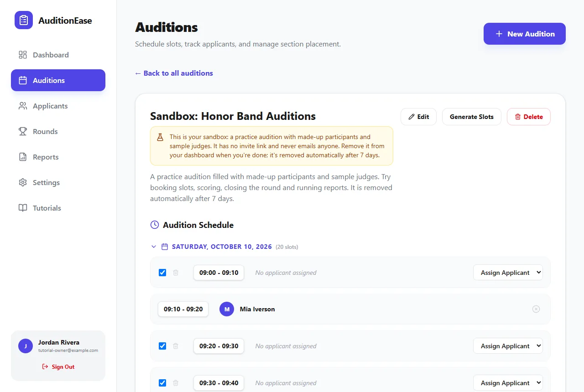Click the Applicants people icon
The height and width of the screenshot is (392, 584).
[x=23, y=106]
